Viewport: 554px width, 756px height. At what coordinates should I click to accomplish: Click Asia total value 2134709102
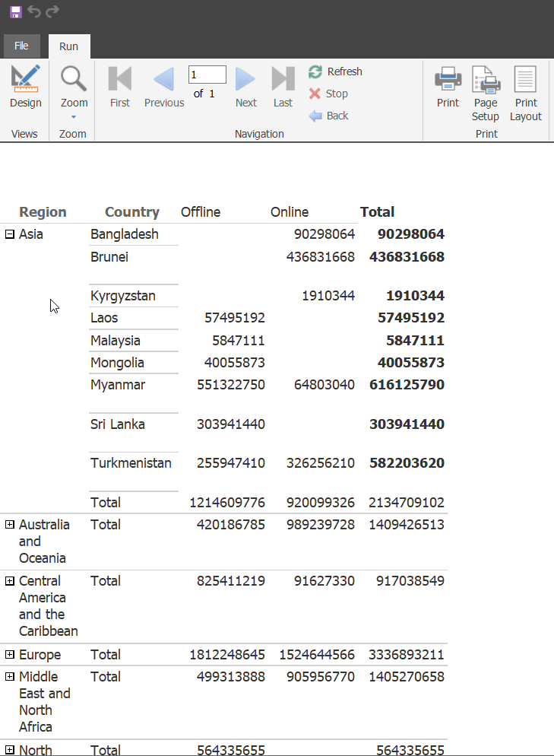tap(406, 503)
